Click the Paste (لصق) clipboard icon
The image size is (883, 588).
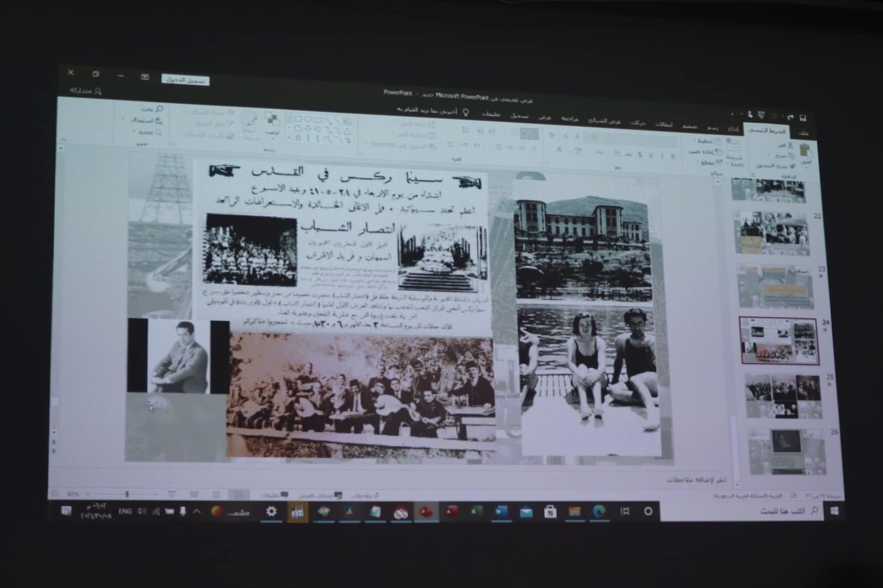tap(806, 151)
